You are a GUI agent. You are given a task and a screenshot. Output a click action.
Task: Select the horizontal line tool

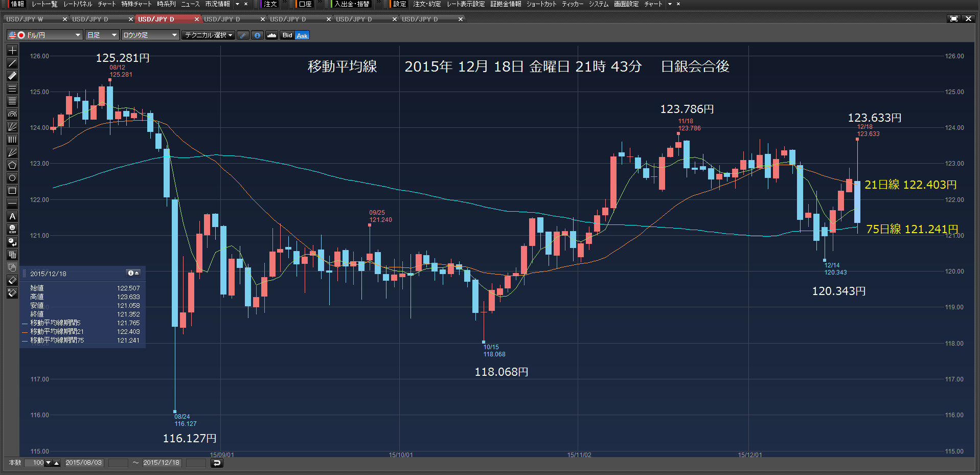12,203
